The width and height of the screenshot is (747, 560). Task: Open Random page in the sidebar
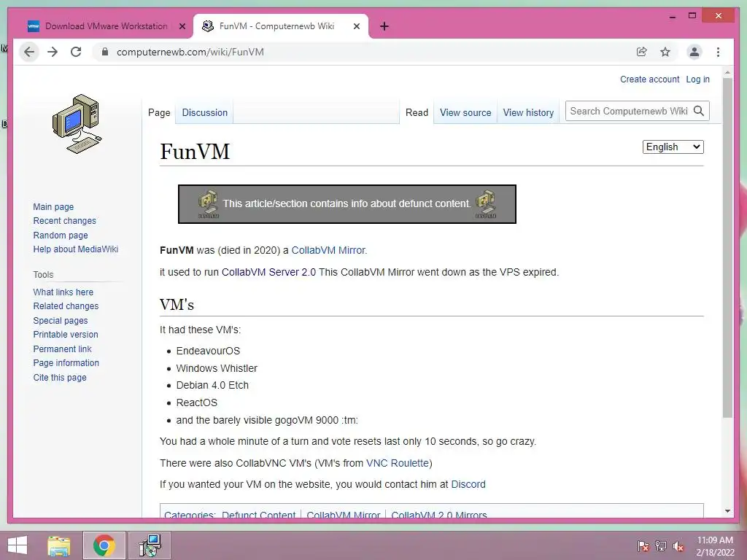click(61, 235)
